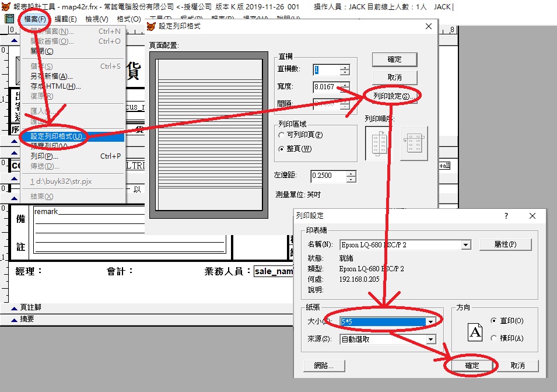Choose 設定列印格式 from the file menu
557x392 pixels.
56,136
